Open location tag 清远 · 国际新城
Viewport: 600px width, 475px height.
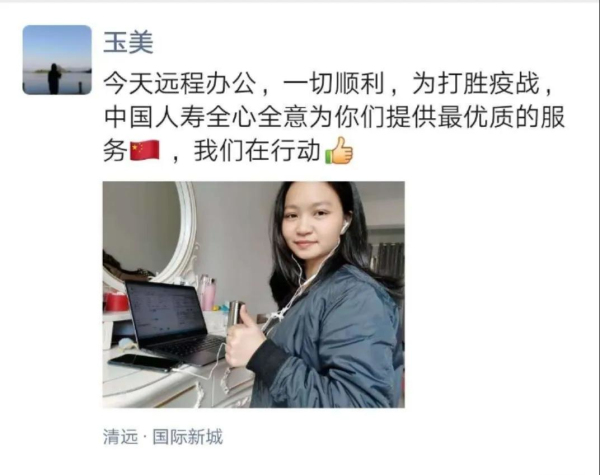(x=163, y=437)
